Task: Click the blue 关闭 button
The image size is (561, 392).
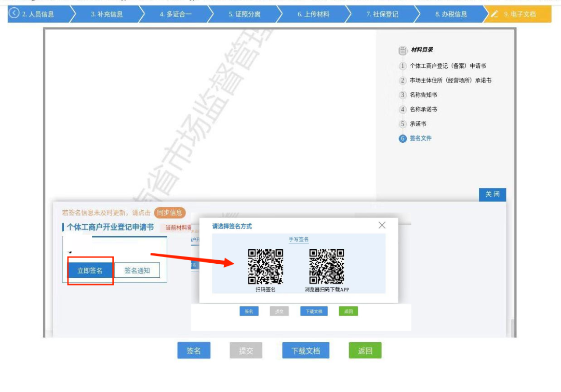Action: [x=492, y=194]
